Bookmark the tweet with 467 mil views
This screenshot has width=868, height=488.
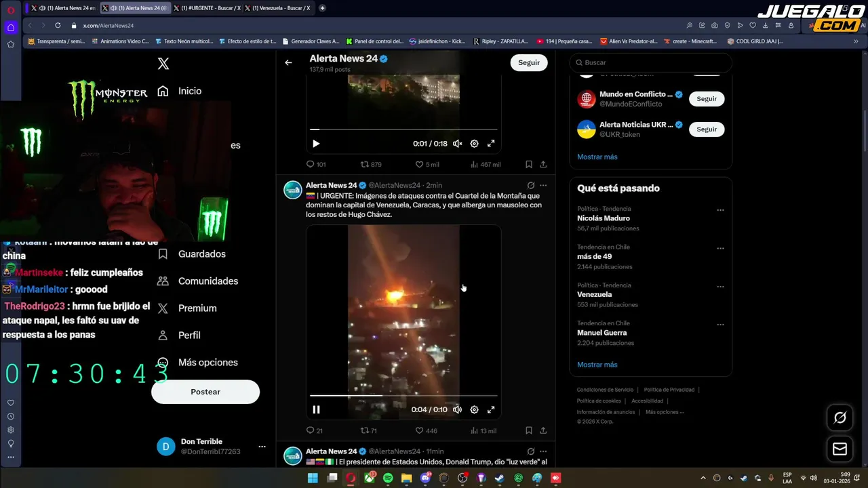pos(529,164)
